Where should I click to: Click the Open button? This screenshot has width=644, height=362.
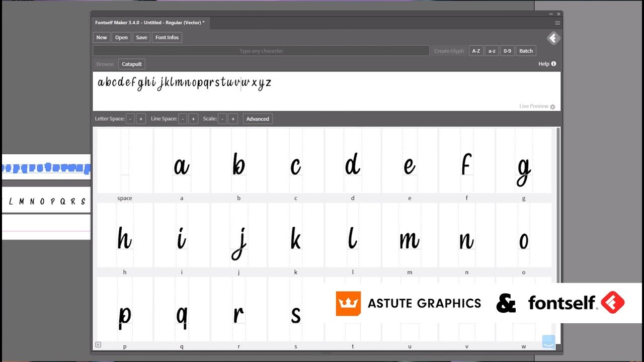121,37
